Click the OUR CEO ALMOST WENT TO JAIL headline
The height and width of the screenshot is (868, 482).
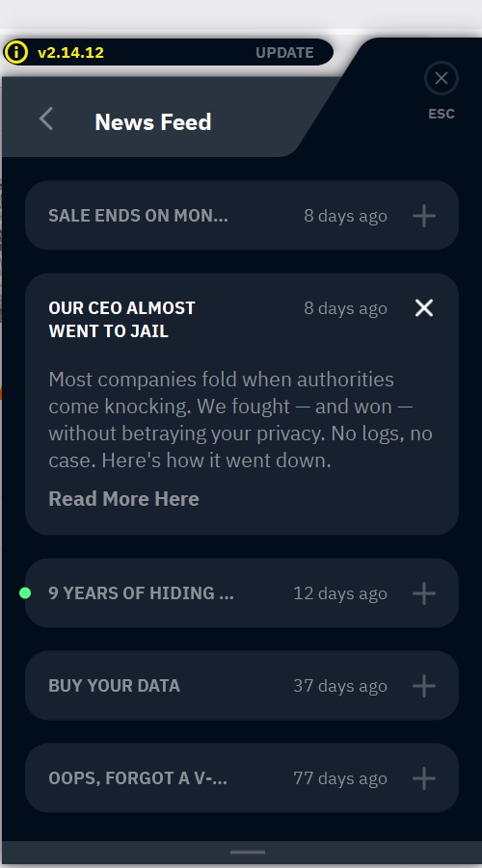click(121, 320)
